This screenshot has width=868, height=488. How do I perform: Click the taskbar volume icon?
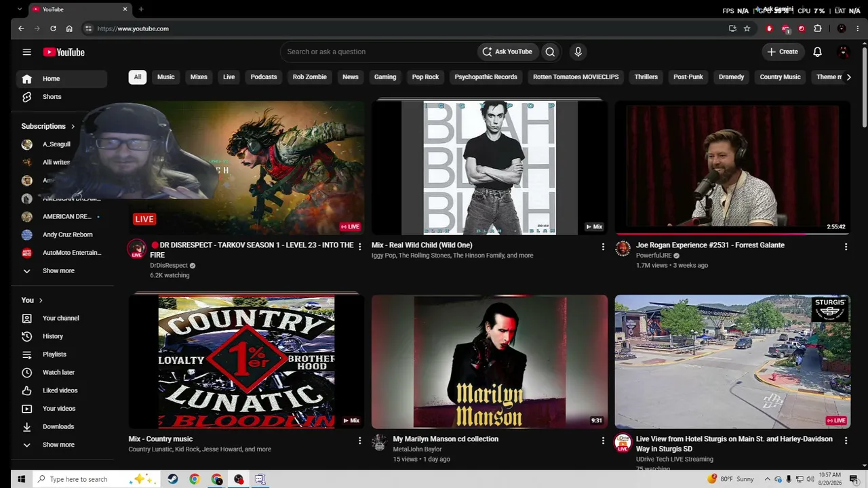810,479
